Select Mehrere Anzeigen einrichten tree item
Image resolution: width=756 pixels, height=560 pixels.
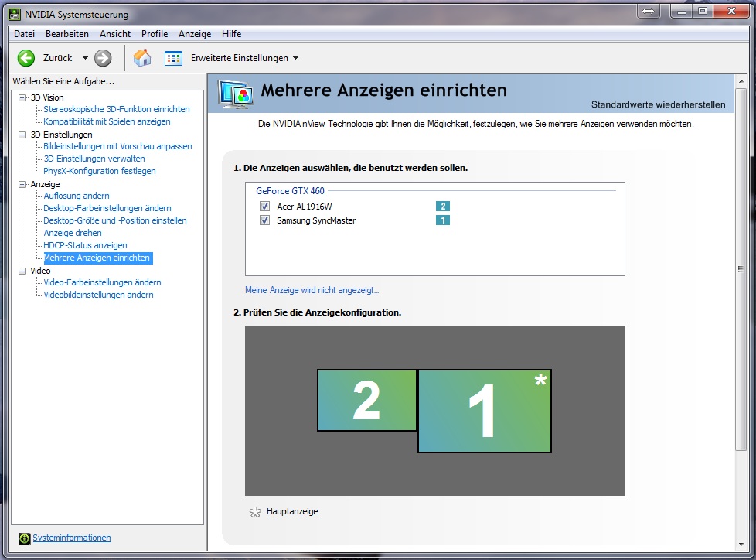(x=98, y=258)
